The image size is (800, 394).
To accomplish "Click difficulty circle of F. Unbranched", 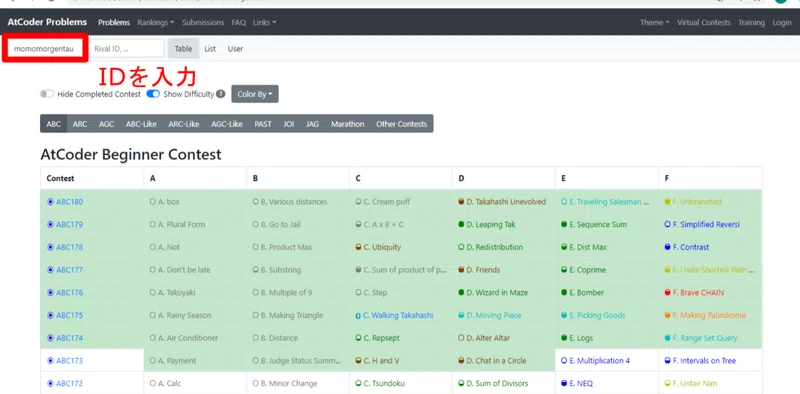I will tap(667, 202).
